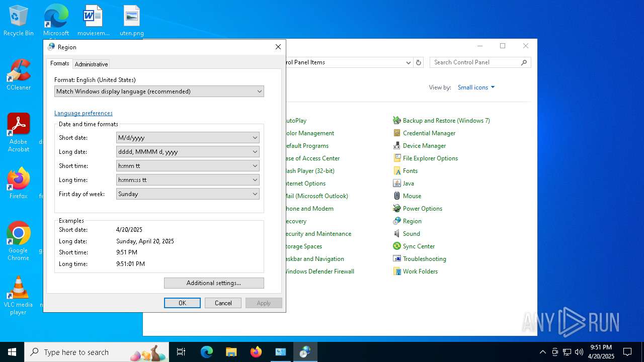Screen dimensions: 644x362
Task: Open Flash Player (32-bit) item
Action: (309, 171)
